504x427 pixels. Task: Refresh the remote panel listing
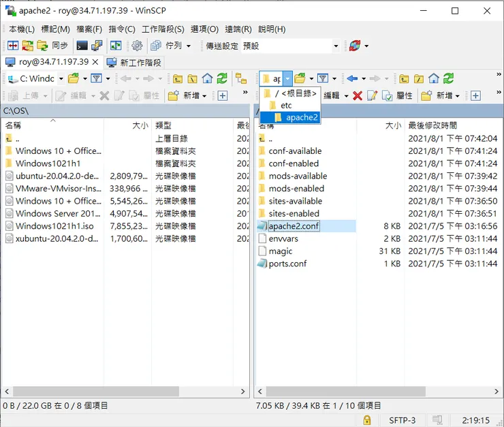(x=448, y=78)
